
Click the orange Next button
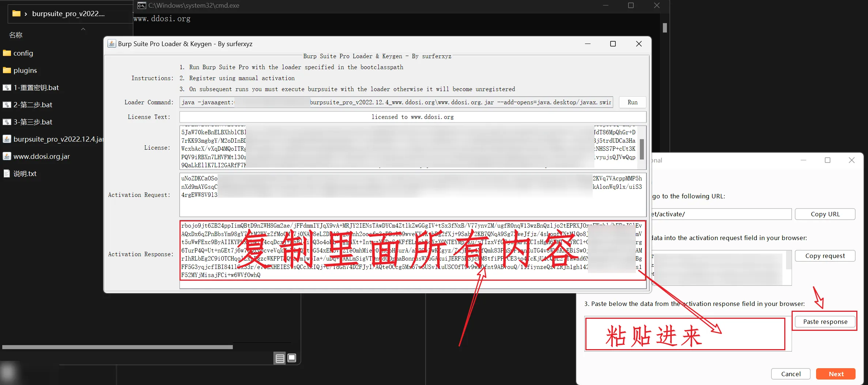coord(836,374)
